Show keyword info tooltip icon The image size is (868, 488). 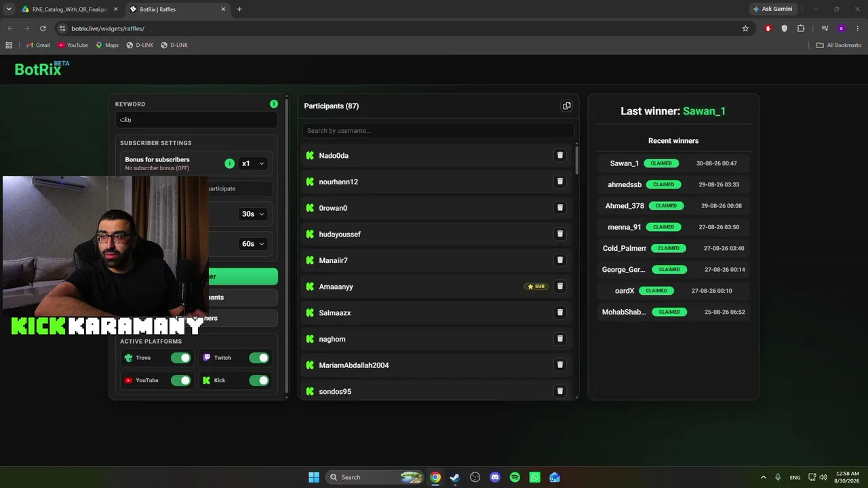274,104
